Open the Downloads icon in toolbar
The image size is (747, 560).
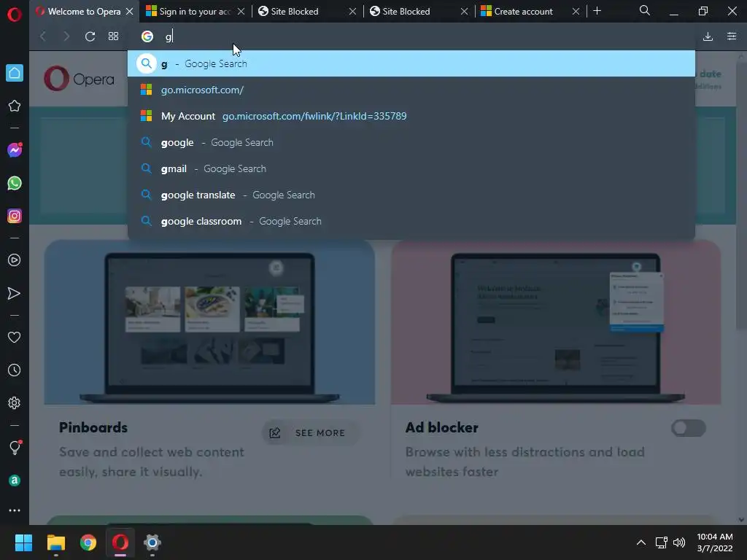708,36
